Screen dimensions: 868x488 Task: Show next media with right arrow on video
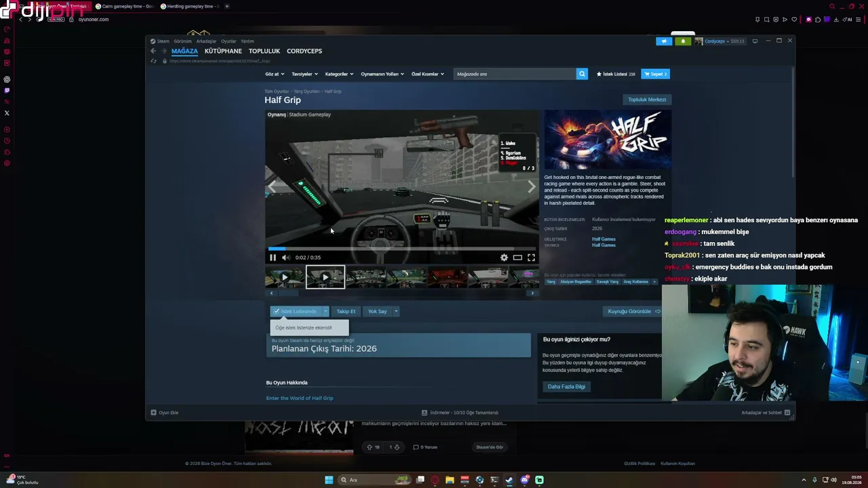click(x=532, y=186)
